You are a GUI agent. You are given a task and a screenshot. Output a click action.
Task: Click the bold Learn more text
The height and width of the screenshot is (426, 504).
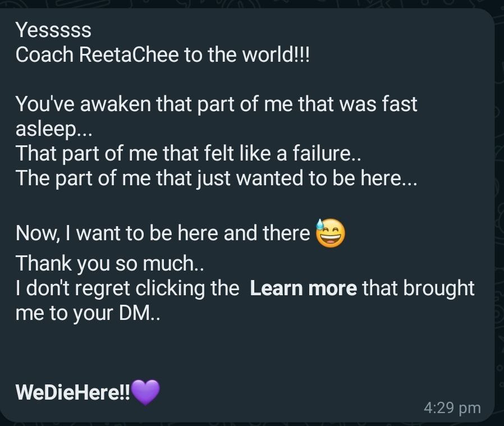tap(303, 288)
